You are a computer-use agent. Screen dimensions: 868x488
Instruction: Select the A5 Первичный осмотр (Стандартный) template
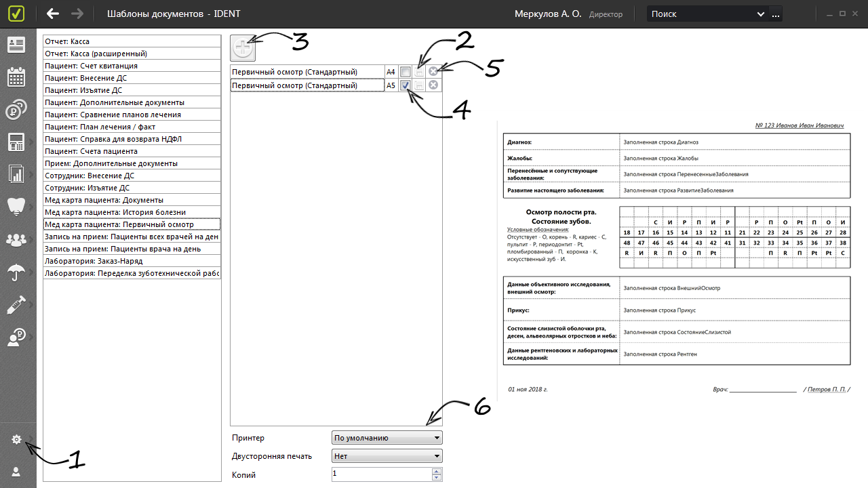click(307, 85)
